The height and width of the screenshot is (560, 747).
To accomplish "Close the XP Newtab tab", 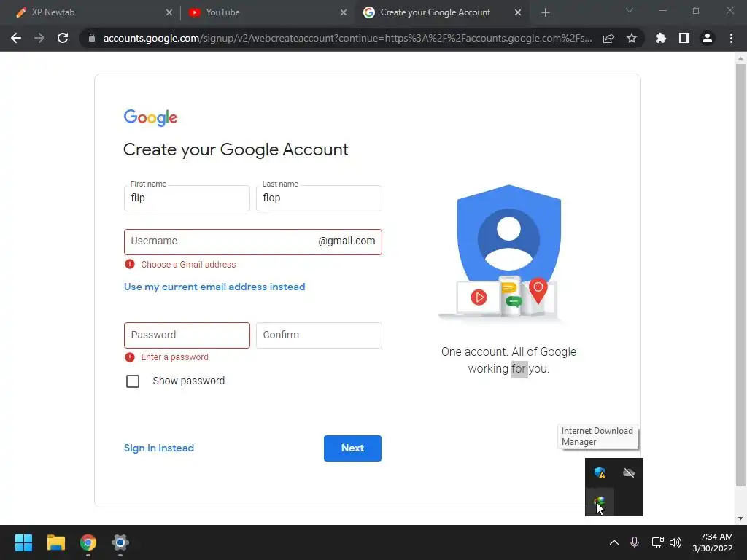I will 169,12.
